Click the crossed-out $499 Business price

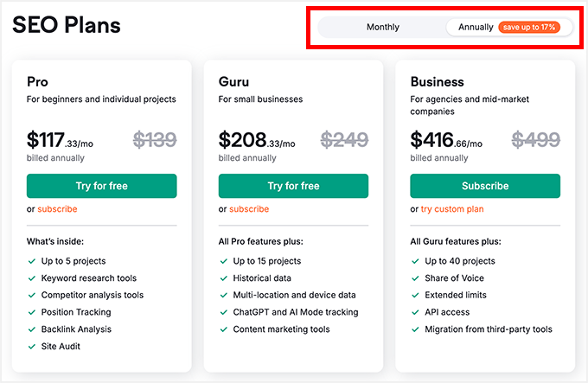535,139
